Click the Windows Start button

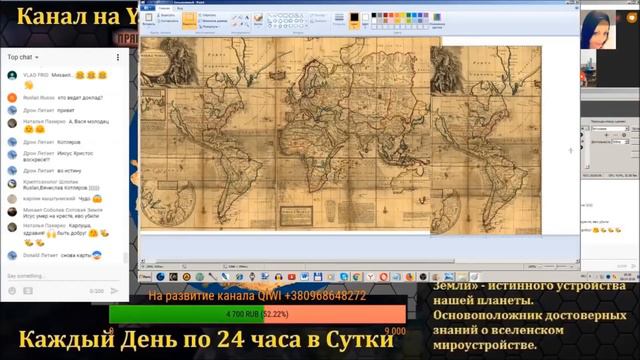[x=145, y=277]
